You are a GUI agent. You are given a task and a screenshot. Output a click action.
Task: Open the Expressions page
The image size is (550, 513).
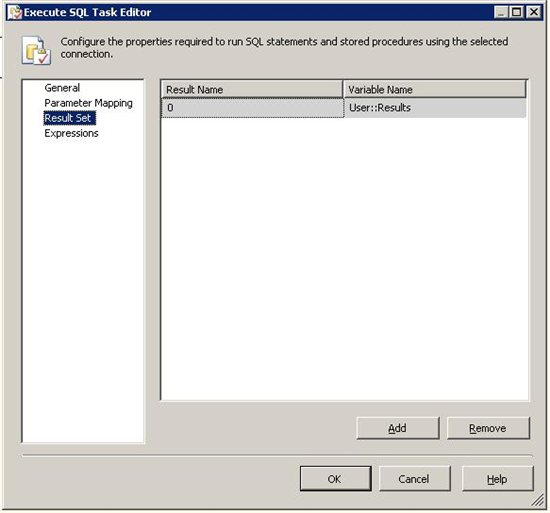(72, 133)
